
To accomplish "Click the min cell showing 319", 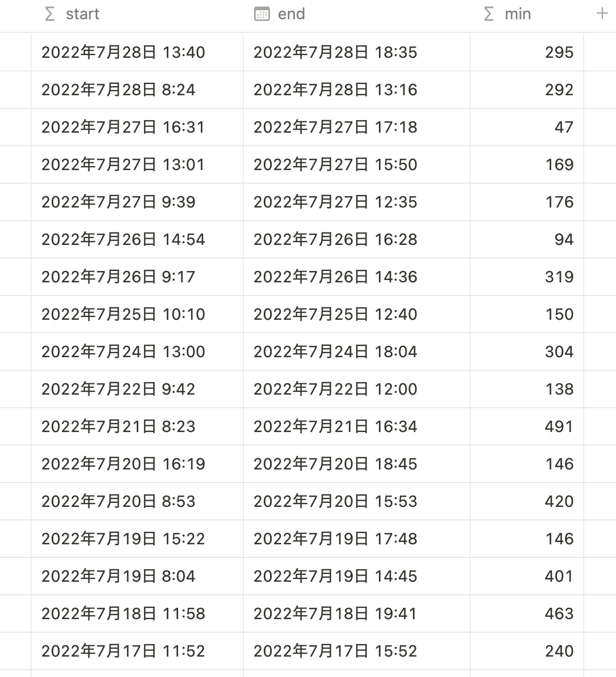I will click(527, 277).
